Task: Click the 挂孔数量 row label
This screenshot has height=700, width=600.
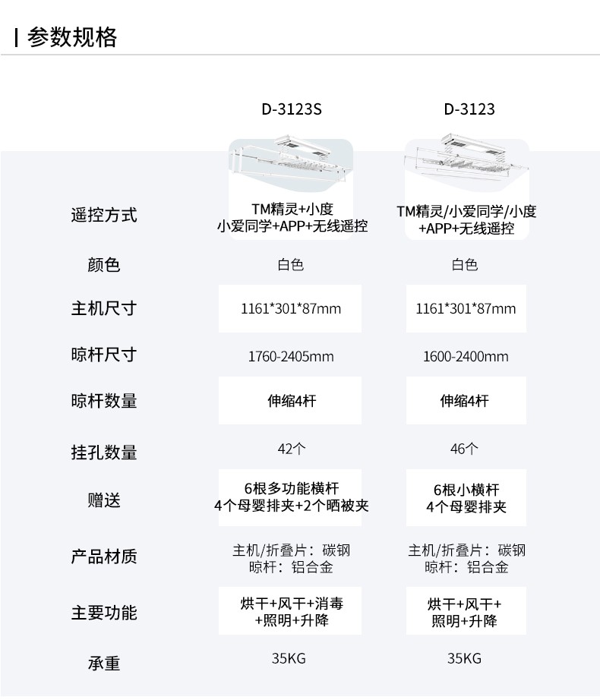Action: click(104, 452)
